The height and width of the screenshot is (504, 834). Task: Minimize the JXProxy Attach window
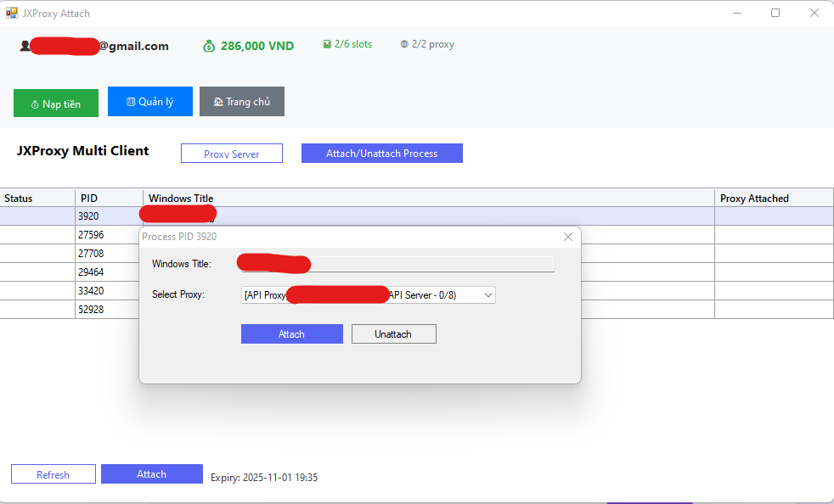point(737,13)
